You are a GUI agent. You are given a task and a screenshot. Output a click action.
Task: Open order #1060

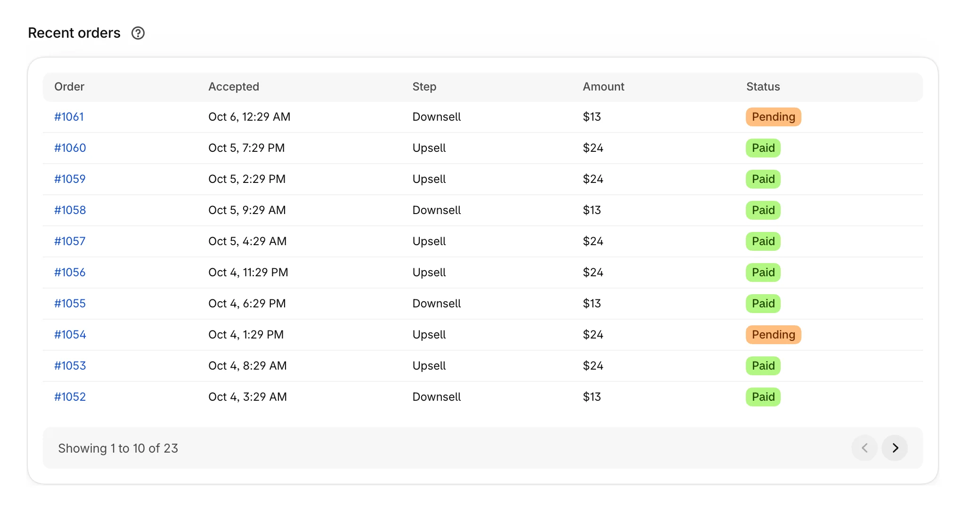click(x=70, y=148)
